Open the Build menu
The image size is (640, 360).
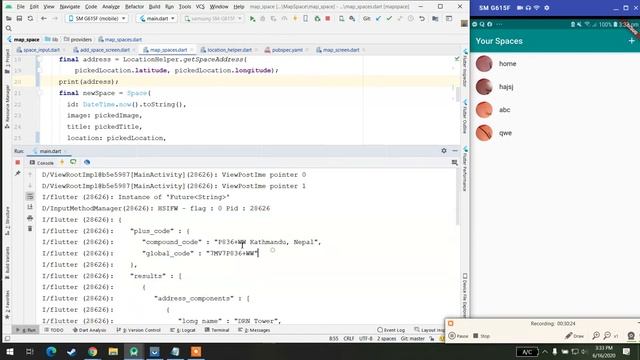154,7
